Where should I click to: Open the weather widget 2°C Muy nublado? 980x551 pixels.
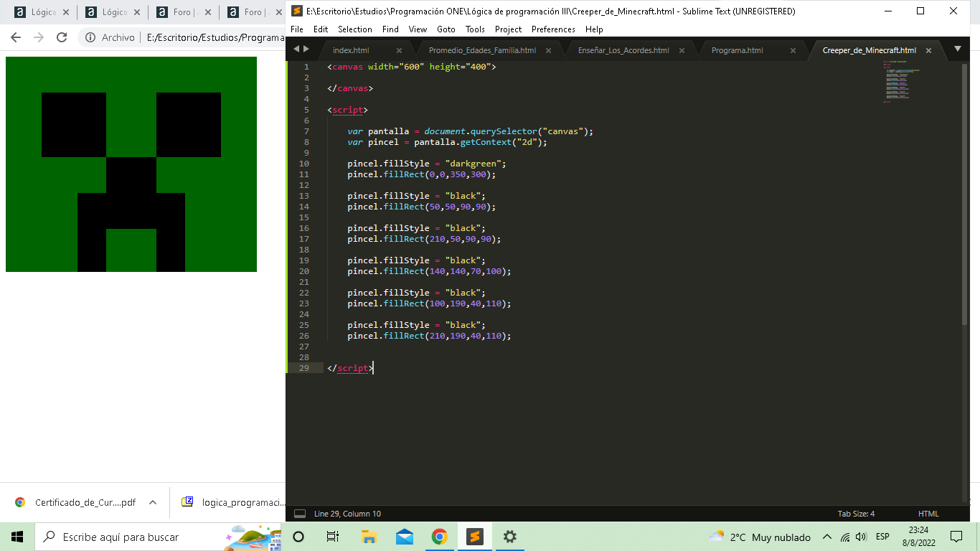coord(759,537)
